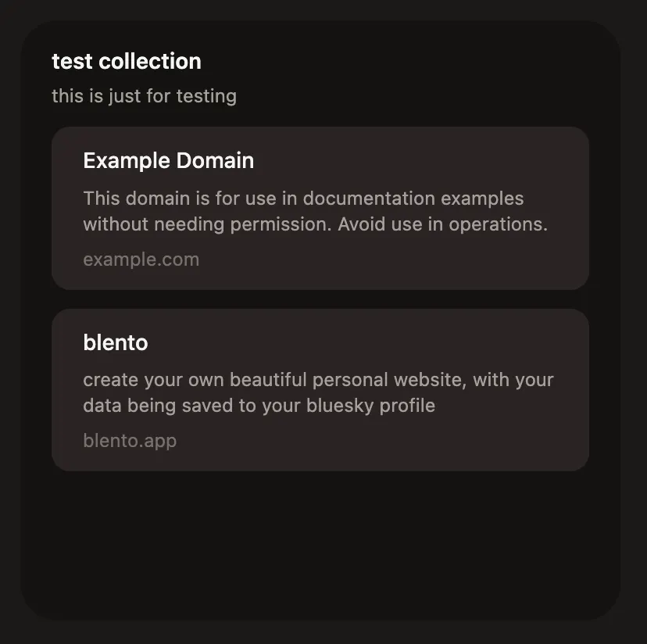Click the "test collection" title
Viewport: 647px width, 644px height.
click(126, 61)
